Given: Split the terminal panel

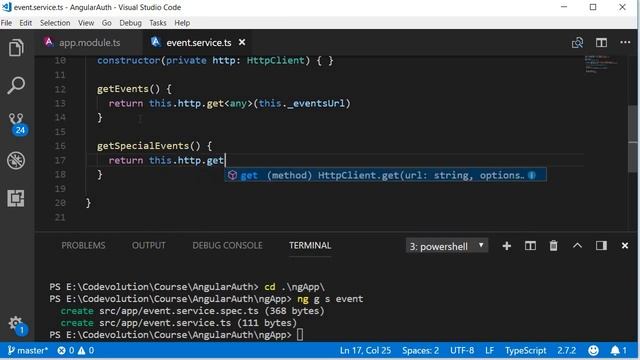Looking at the screenshot, I should click(x=530, y=246).
